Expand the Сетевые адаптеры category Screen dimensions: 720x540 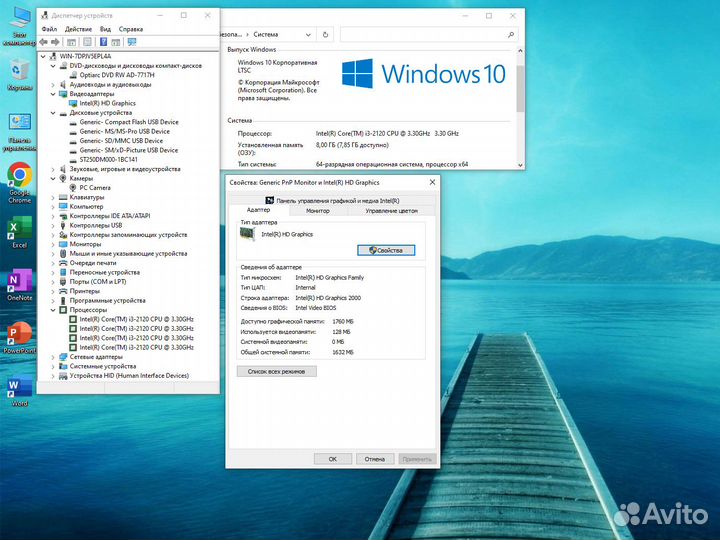click(53, 357)
